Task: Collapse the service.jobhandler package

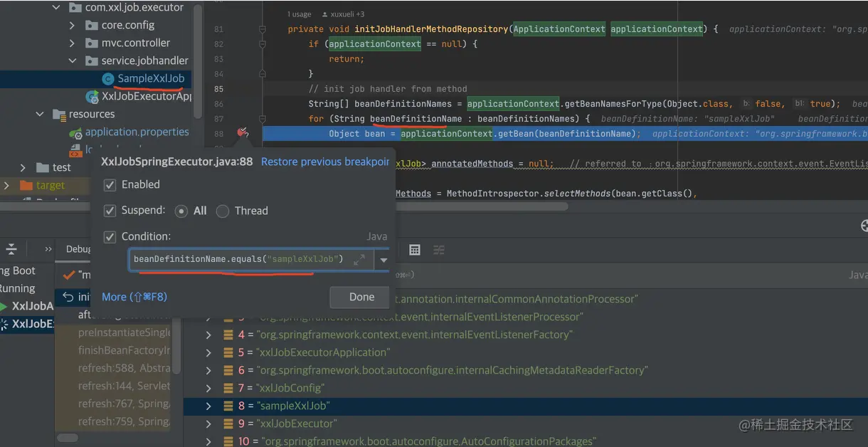Action: coord(72,61)
